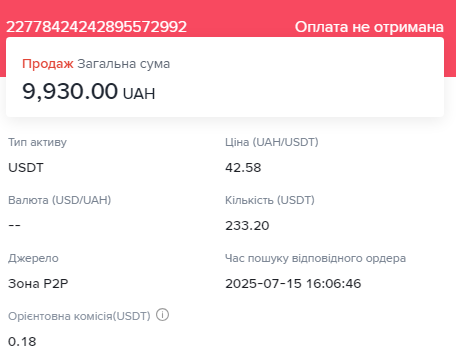Click the 'Тип активу' label
This screenshot has width=456, height=360.
click(x=37, y=142)
